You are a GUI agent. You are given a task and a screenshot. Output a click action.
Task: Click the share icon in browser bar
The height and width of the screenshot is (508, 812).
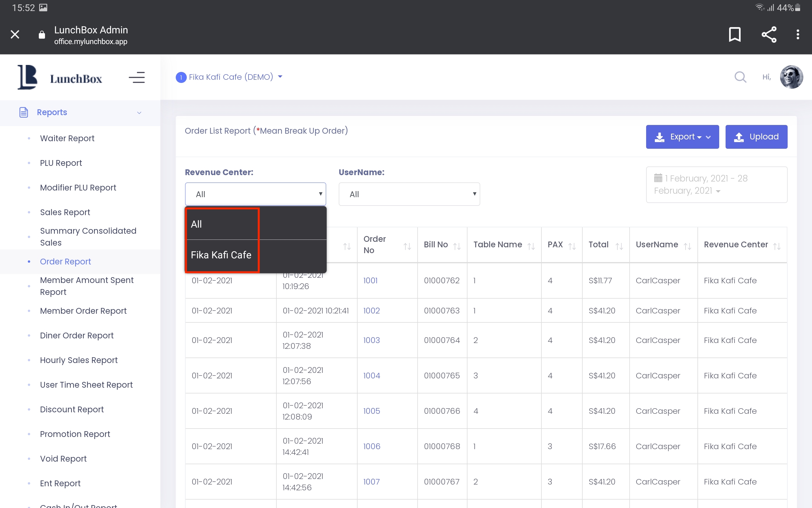[769, 34]
